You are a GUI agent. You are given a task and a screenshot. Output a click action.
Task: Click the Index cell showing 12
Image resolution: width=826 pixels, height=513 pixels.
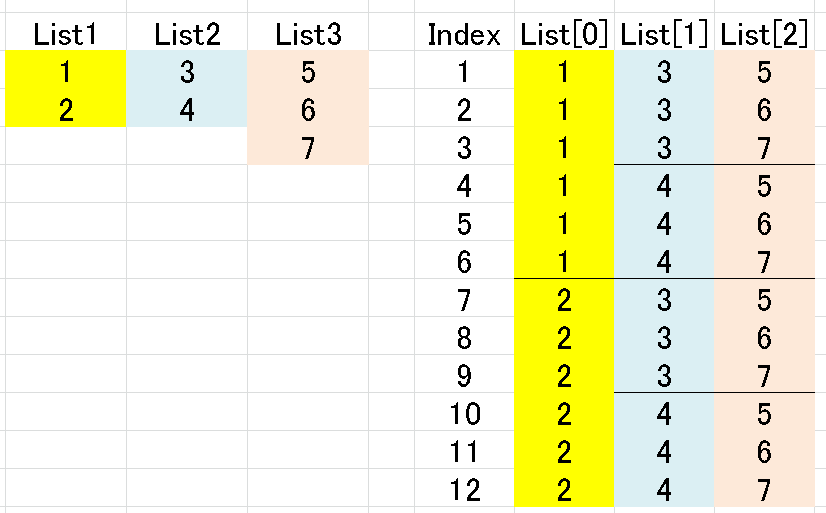point(464,488)
